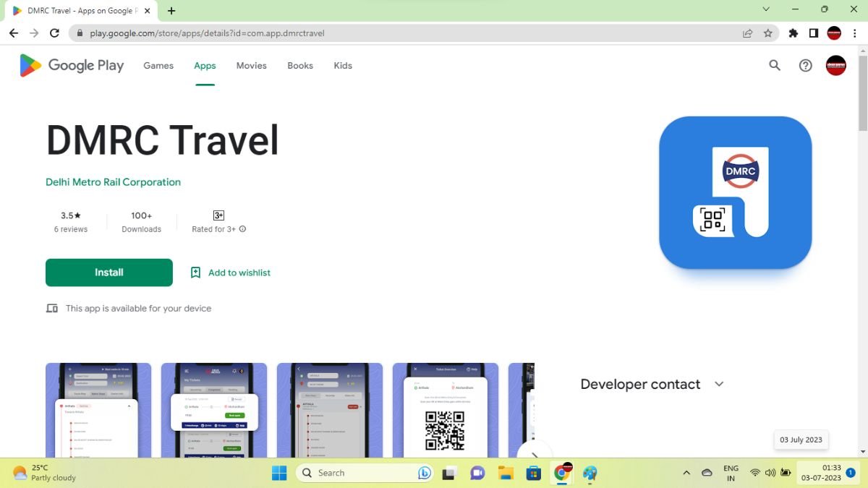This screenshot has width=868, height=488.
Task: Go back using browser back arrow
Action: 14,33
